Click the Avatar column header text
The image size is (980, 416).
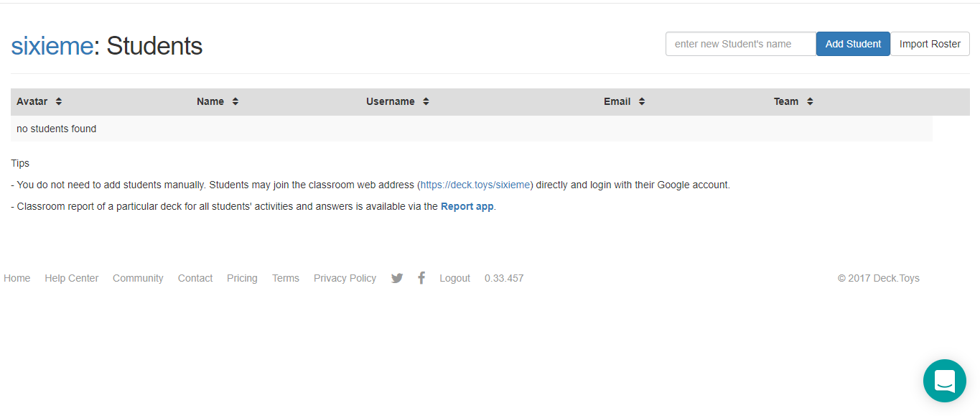32,101
